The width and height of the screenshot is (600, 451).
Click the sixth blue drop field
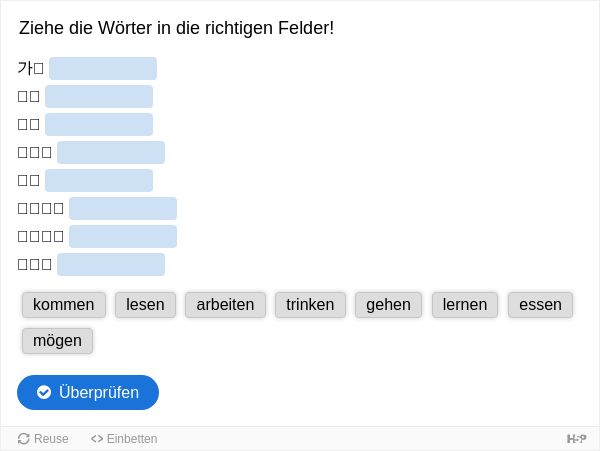(x=123, y=208)
